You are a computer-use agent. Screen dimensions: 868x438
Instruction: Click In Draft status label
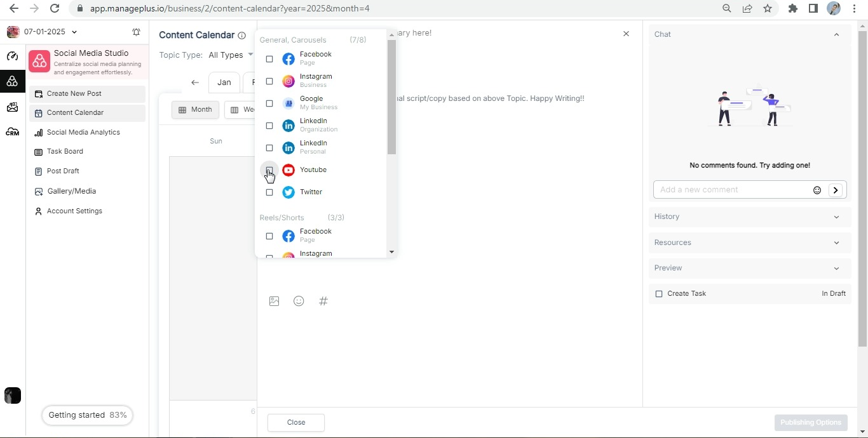[x=834, y=294]
